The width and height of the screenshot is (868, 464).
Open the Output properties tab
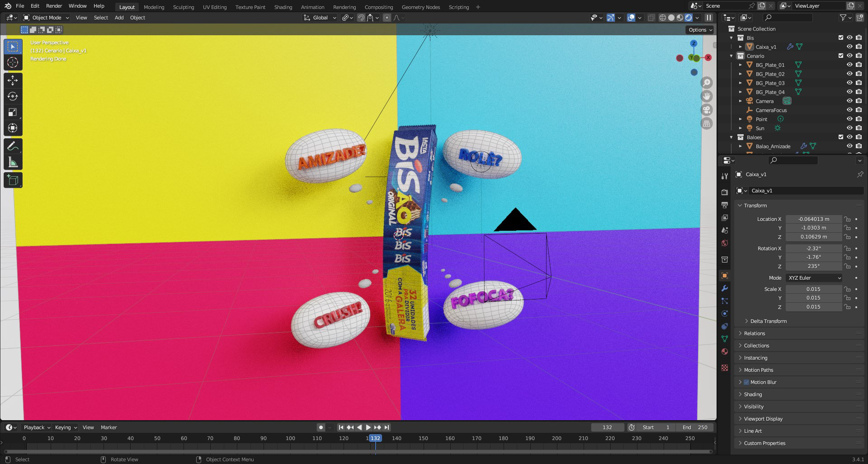[725, 205]
